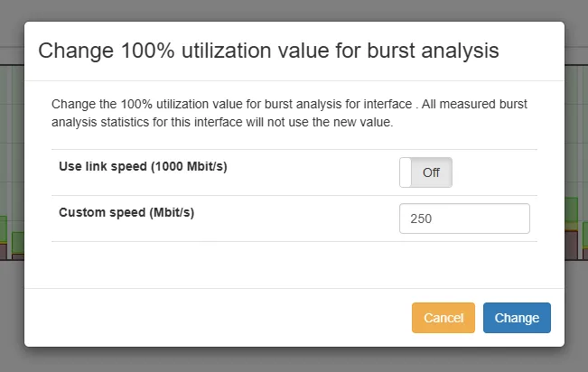
Task: Click the dimmed backdrop below the dialog
Action: tap(294, 360)
